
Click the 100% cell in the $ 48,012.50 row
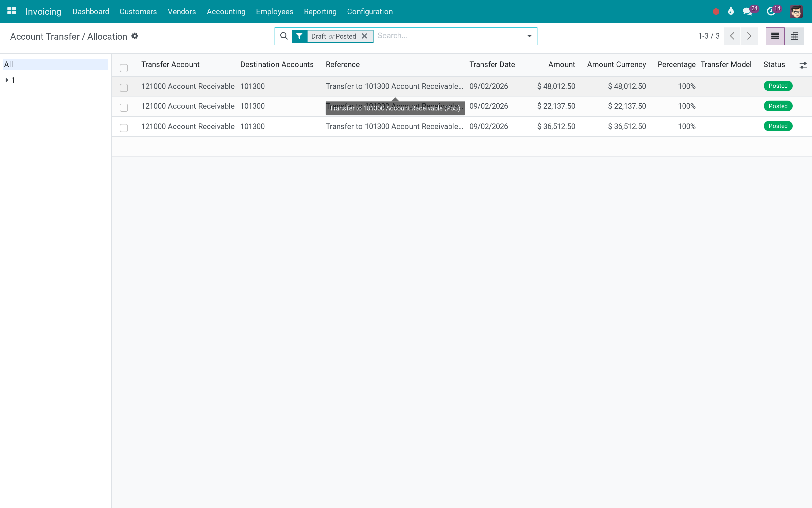(x=686, y=86)
